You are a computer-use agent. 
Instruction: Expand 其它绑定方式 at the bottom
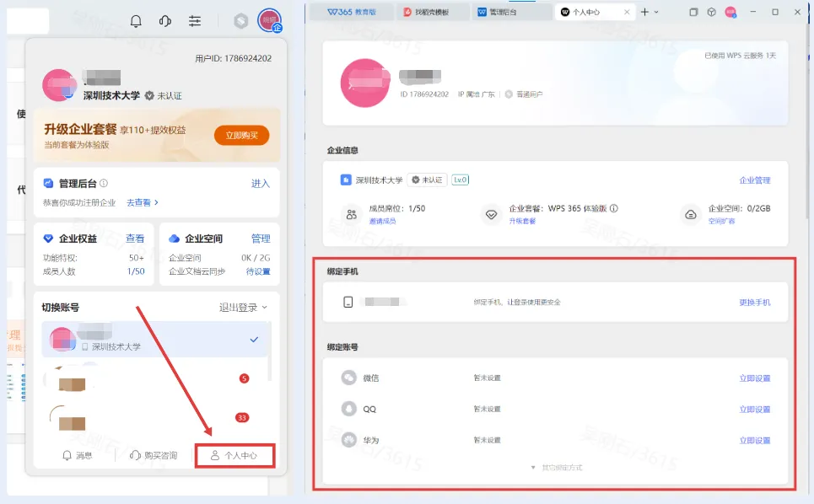pyautogui.click(x=557, y=468)
